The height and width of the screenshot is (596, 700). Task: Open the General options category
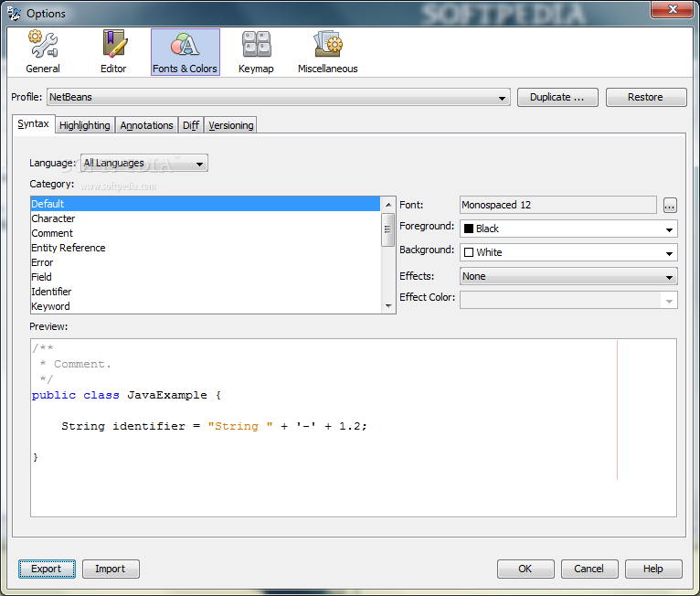pyautogui.click(x=43, y=52)
